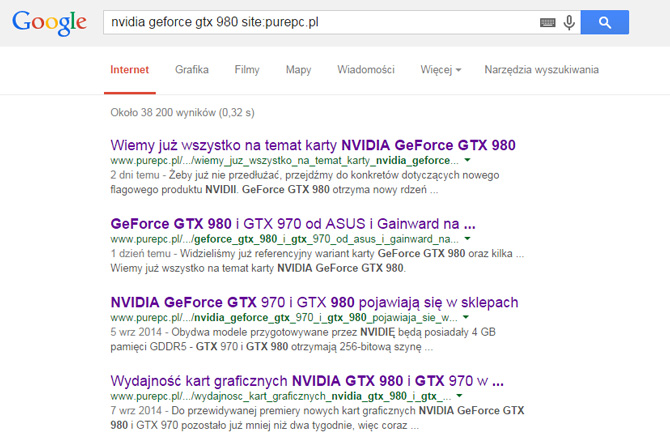670x443 pixels.
Task: Click the Google logo
Action: point(50,23)
